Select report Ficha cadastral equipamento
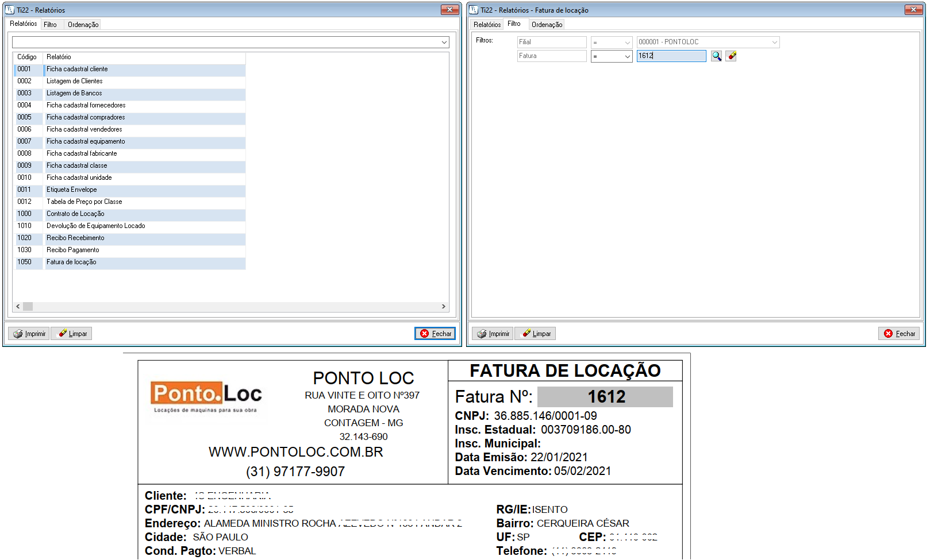934x560 pixels. point(144,141)
